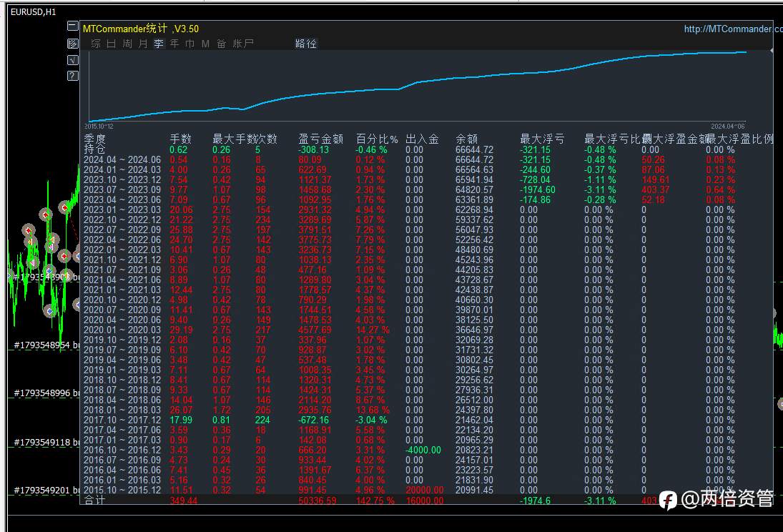Click the 349.44 total lots value
The width and height of the screenshot is (783, 532).
(x=183, y=501)
